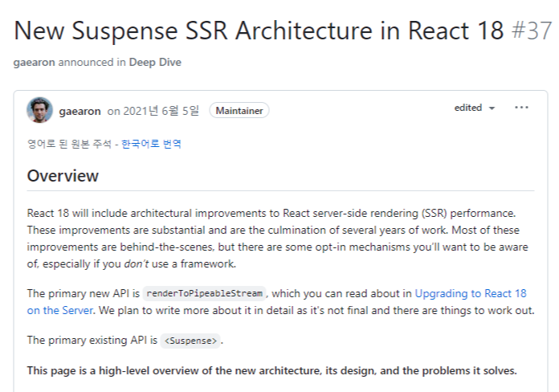Click the sentence "The primary existing API is"
559x392 pixels.
(x=92, y=340)
